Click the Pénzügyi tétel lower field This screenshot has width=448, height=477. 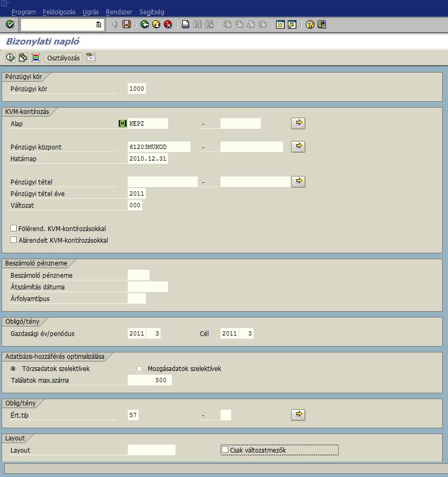tap(163, 182)
